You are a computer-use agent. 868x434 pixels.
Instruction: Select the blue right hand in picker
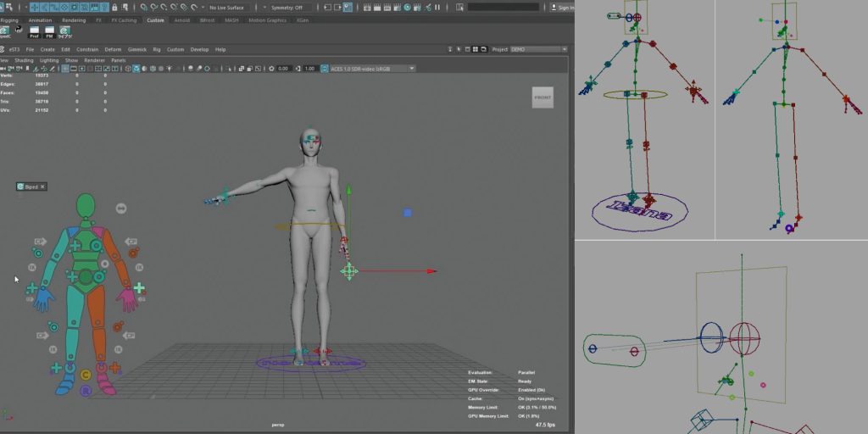(44, 298)
